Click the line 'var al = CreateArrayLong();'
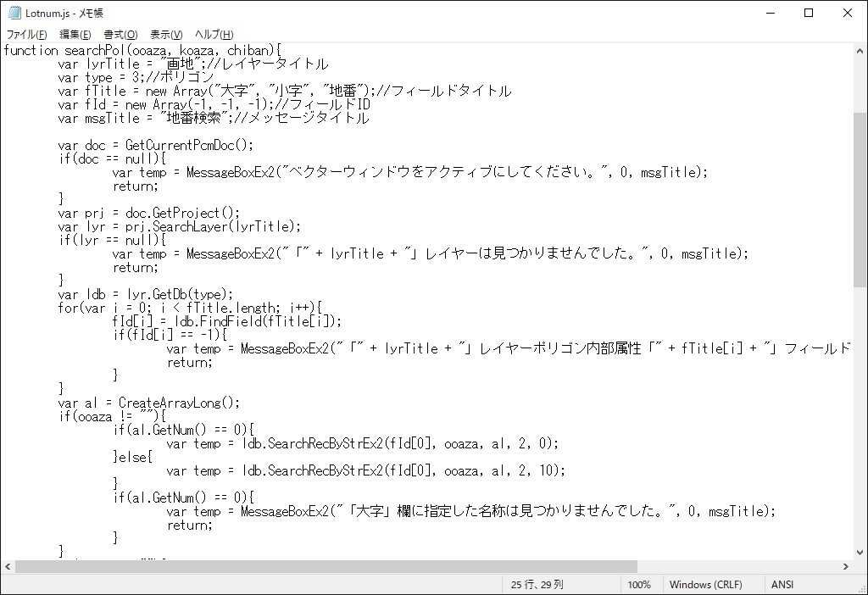The height and width of the screenshot is (595, 868). [149, 403]
